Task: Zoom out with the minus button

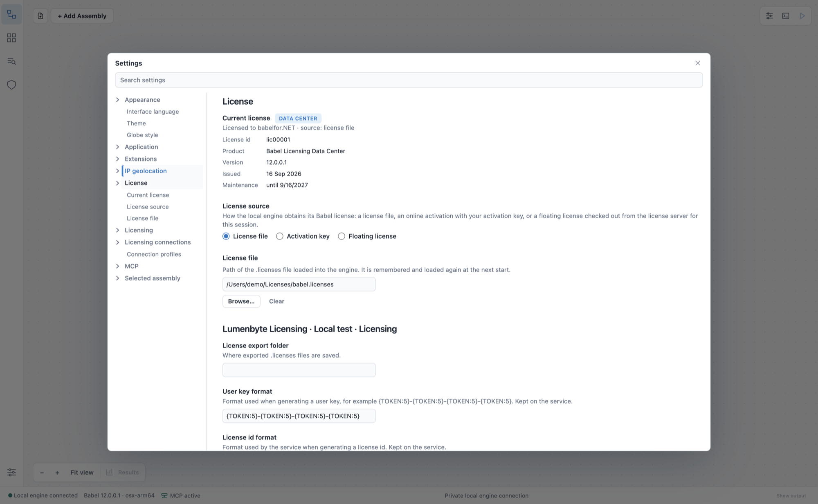Action: (x=42, y=473)
